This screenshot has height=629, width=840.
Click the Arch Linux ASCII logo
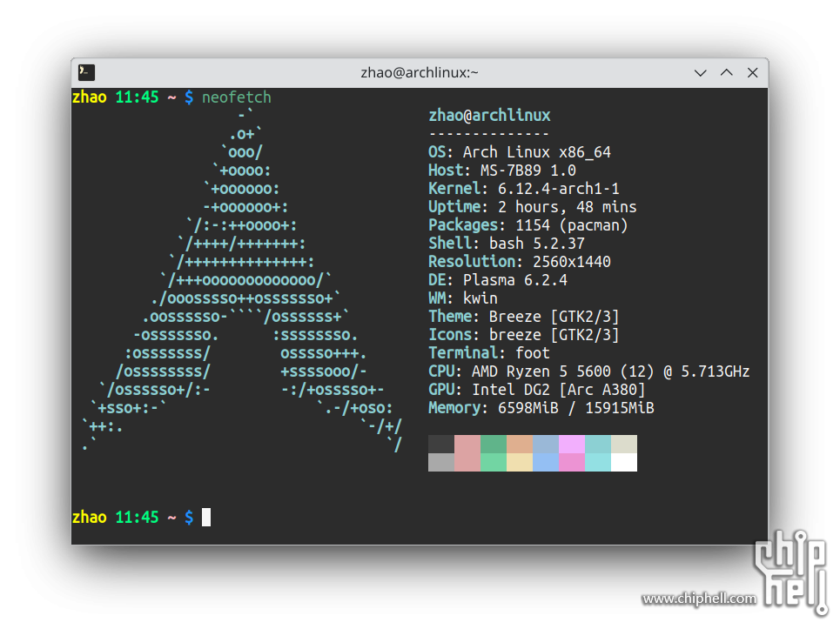242,280
